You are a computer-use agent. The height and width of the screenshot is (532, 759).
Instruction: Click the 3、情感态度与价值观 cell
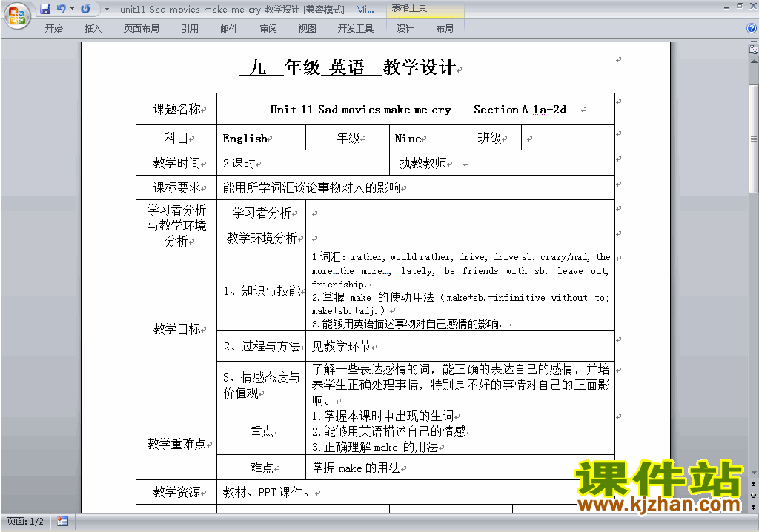[262, 385]
